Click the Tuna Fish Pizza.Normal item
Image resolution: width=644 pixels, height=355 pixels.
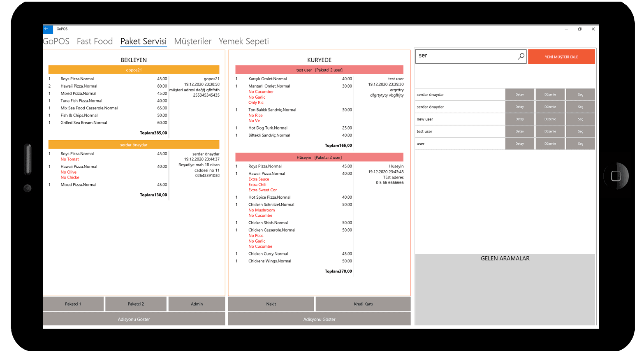(81, 101)
